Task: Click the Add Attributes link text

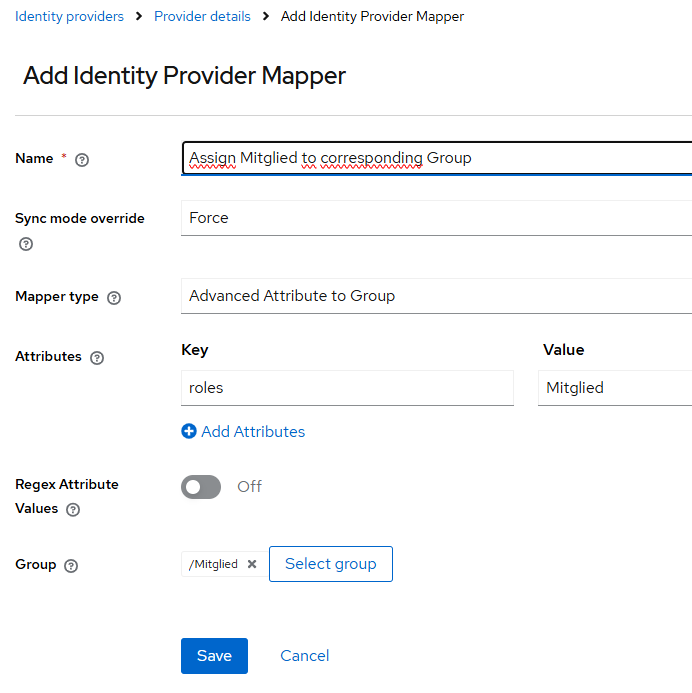Action: tap(253, 432)
